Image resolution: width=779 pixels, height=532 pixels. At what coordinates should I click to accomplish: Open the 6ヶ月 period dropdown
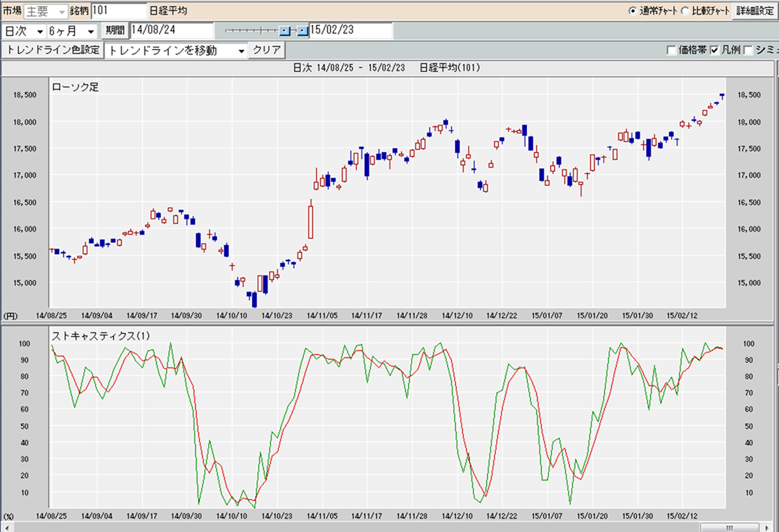72,31
